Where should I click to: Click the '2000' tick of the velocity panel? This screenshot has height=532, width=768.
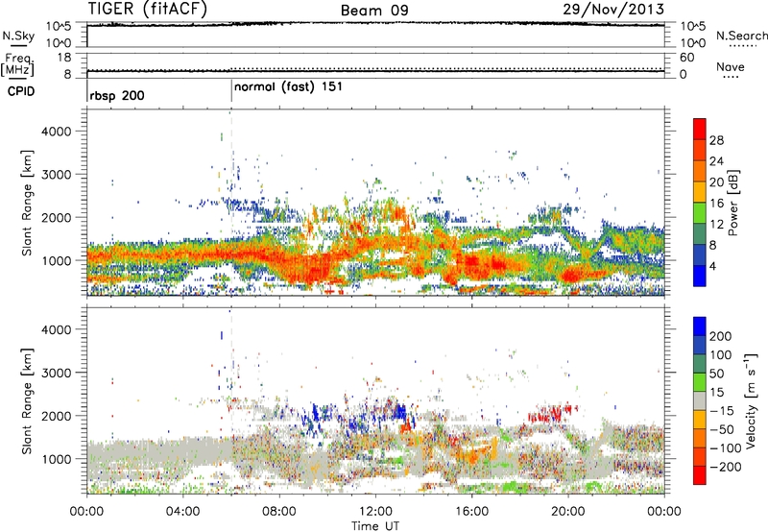point(57,416)
